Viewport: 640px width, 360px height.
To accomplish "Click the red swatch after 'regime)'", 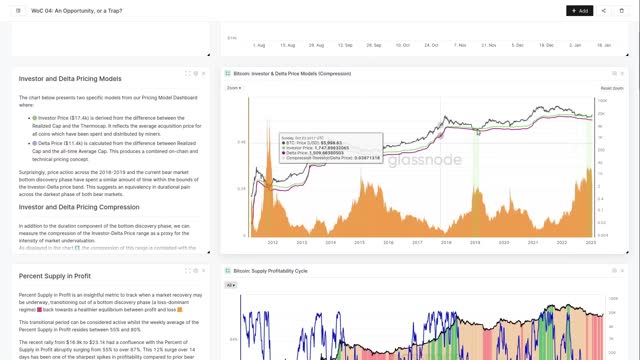I will click(x=40, y=310).
